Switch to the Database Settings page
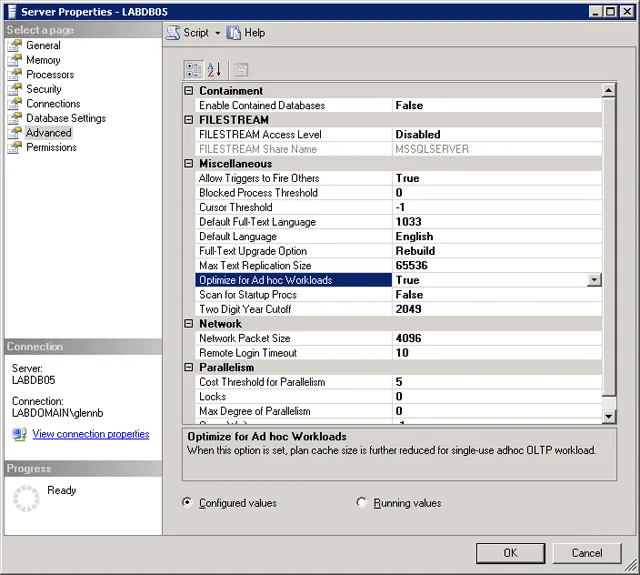 pos(66,118)
